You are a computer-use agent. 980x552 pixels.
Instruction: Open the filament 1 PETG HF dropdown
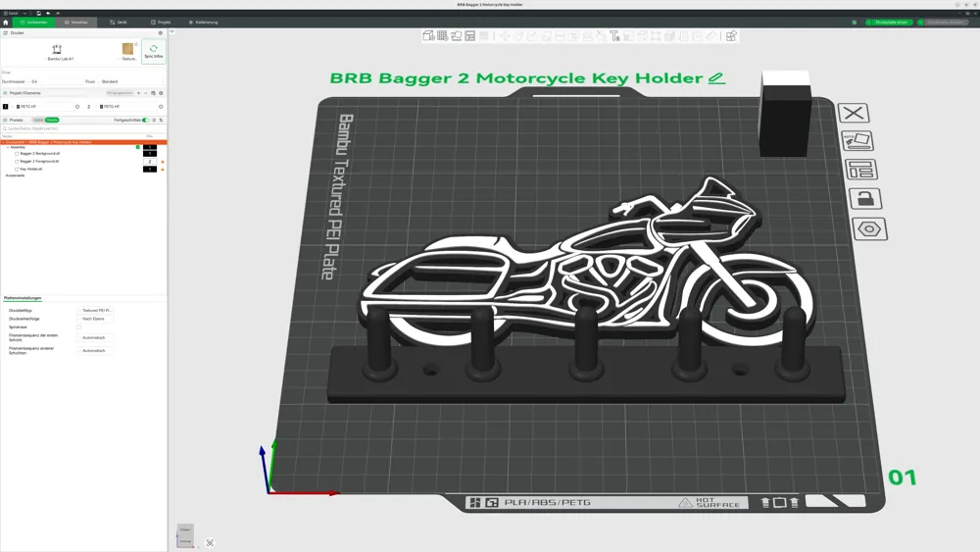point(42,107)
